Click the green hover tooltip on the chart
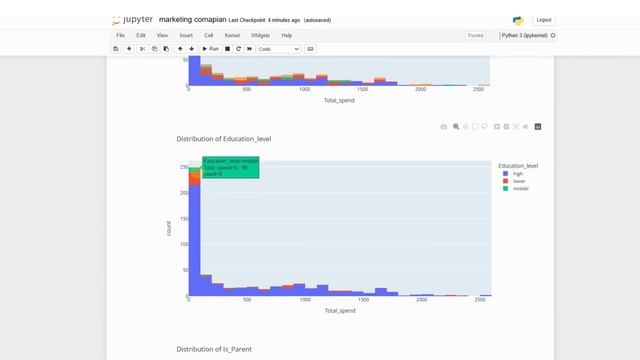 pyautogui.click(x=231, y=167)
